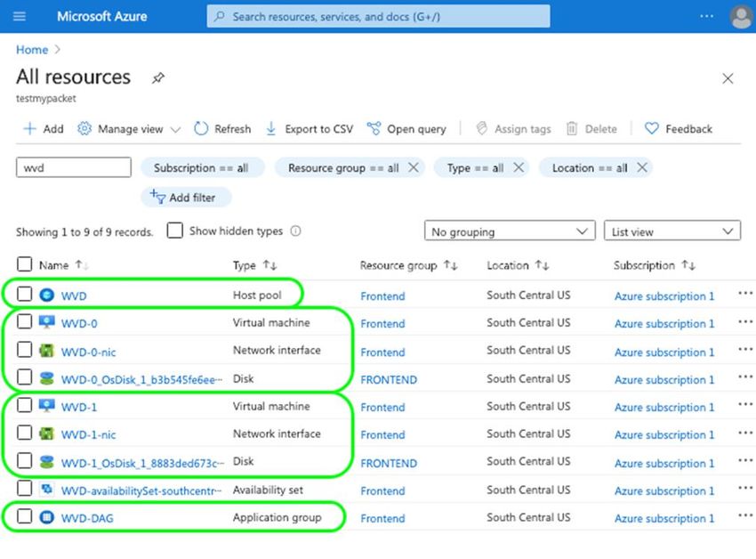Click the name filter field containing wvd
Screen dimensions: 756x559
(x=73, y=166)
